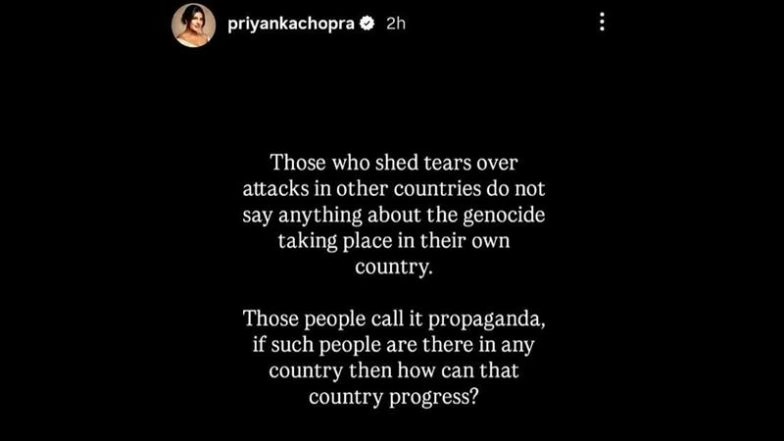Click the blue verified badge icon
Viewport: 784px width, 441px height.
coord(367,23)
